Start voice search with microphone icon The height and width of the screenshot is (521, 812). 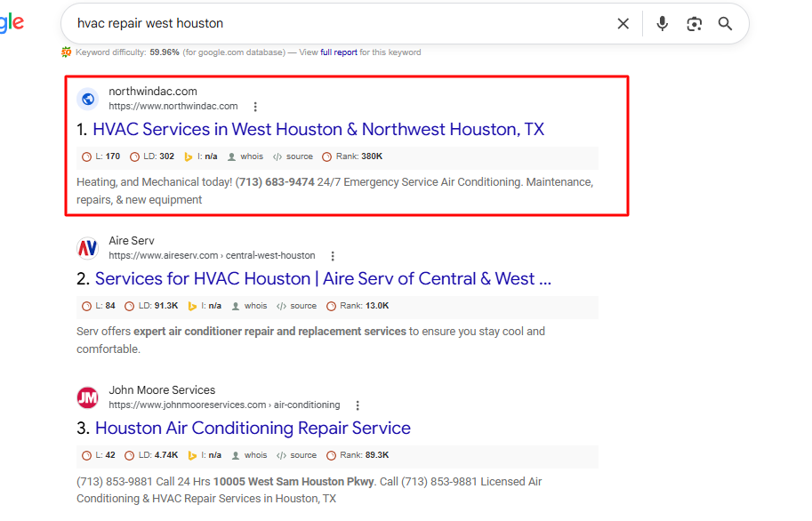662,24
